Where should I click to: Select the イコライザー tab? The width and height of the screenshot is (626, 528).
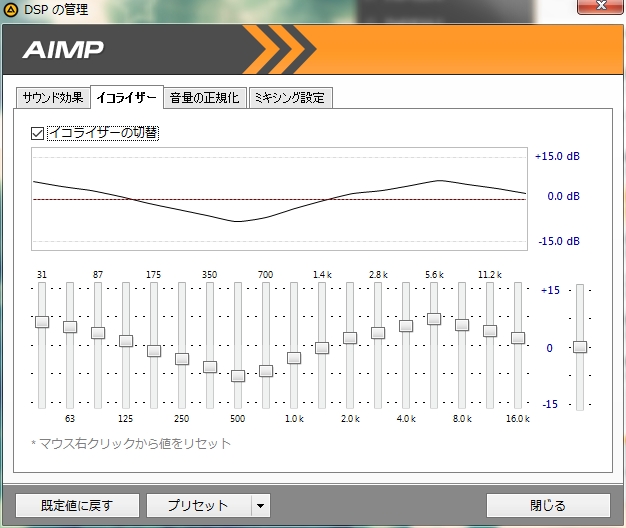(127, 97)
